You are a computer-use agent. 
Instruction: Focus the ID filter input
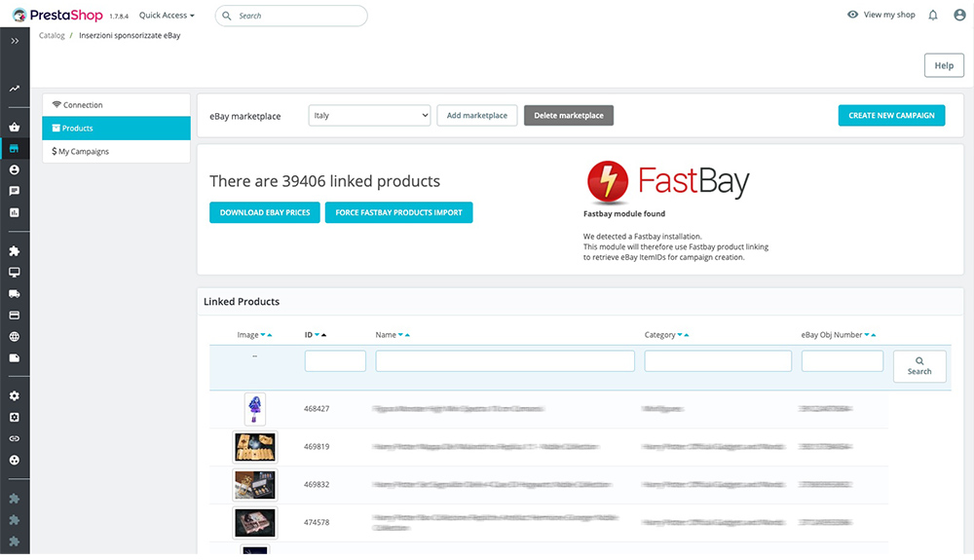pyautogui.click(x=335, y=360)
